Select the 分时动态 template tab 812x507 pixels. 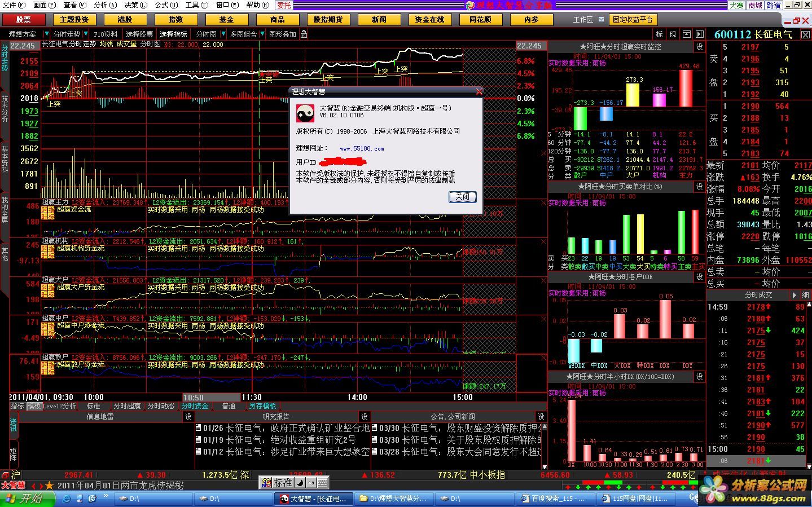[161, 406]
